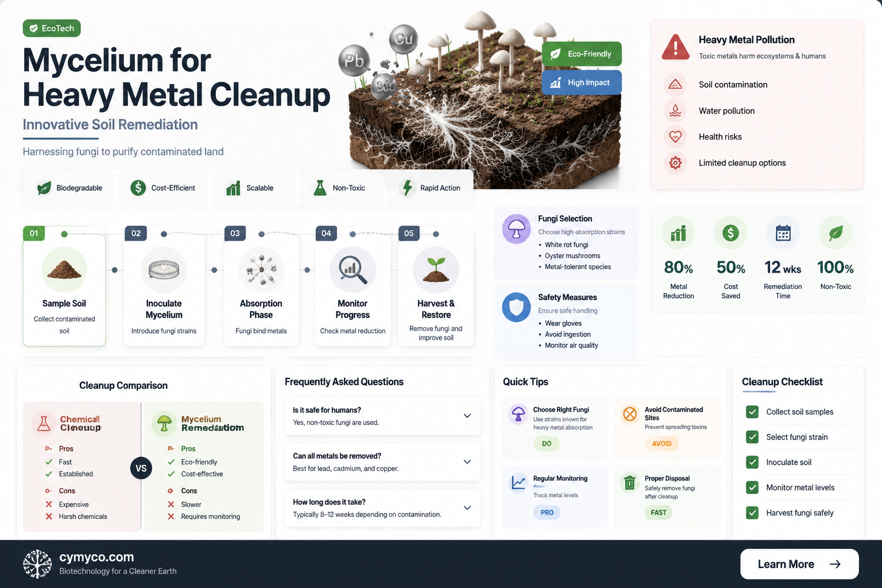Image resolution: width=882 pixels, height=588 pixels.
Task: Click the Choose Right Fungi mushroom icon
Action: point(519,414)
